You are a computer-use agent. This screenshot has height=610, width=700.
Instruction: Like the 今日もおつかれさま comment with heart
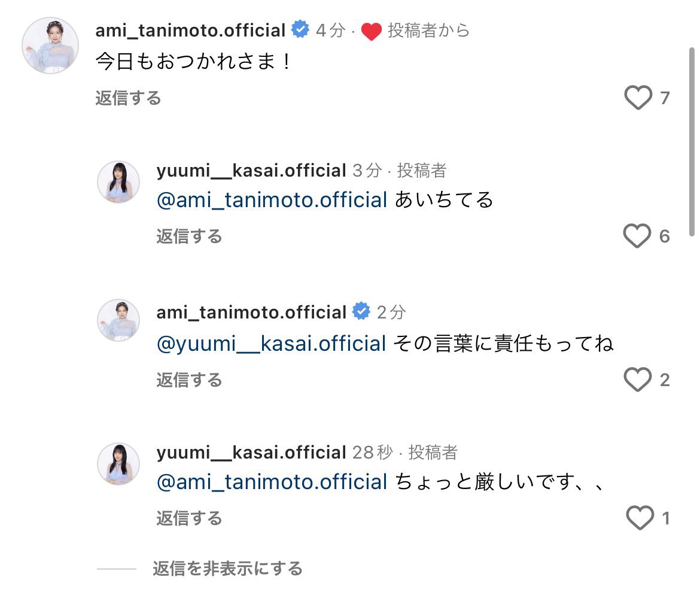[638, 98]
